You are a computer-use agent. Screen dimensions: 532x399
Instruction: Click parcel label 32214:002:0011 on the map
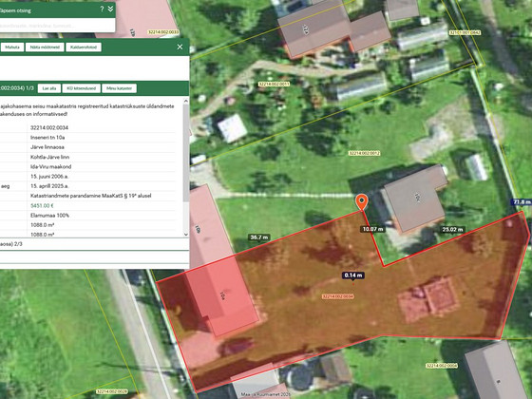coord(274,84)
